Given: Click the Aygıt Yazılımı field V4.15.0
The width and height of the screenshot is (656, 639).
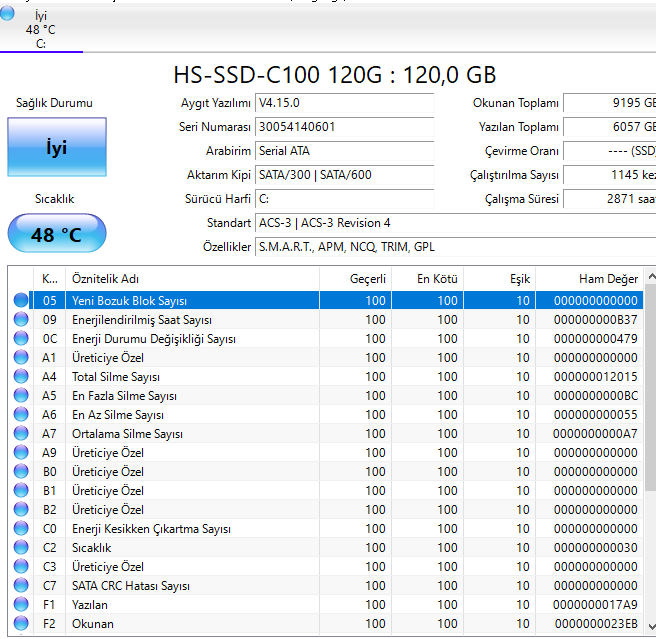Looking at the screenshot, I should 345,103.
